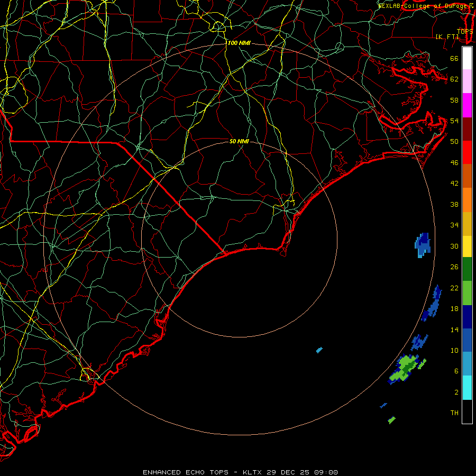Screen dimensions: 476x476
Task: Click the '66' legend value
Action: point(454,59)
